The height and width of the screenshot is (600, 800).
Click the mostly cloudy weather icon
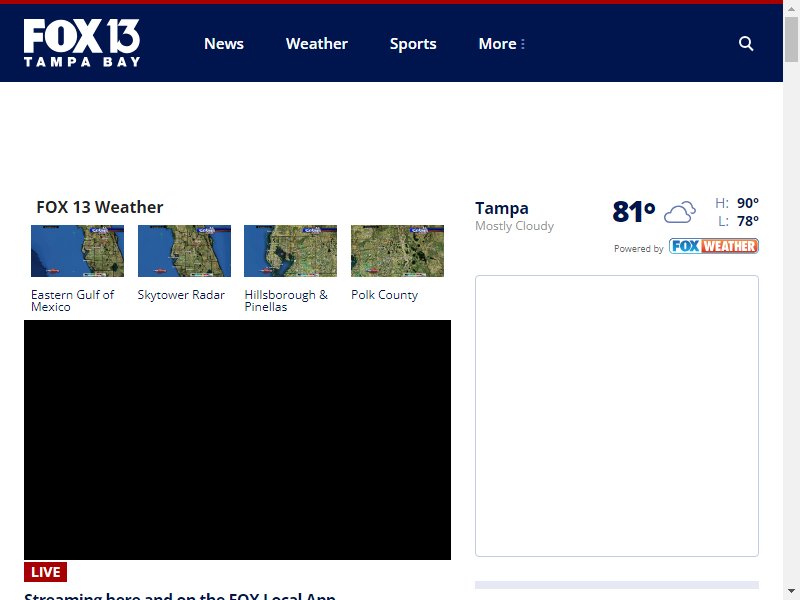click(x=680, y=212)
